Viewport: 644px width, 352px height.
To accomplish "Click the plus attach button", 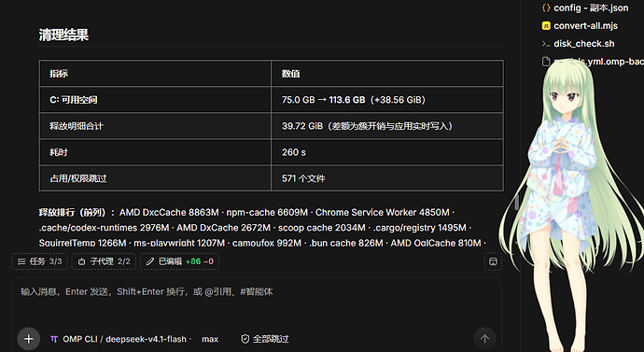I will point(28,339).
